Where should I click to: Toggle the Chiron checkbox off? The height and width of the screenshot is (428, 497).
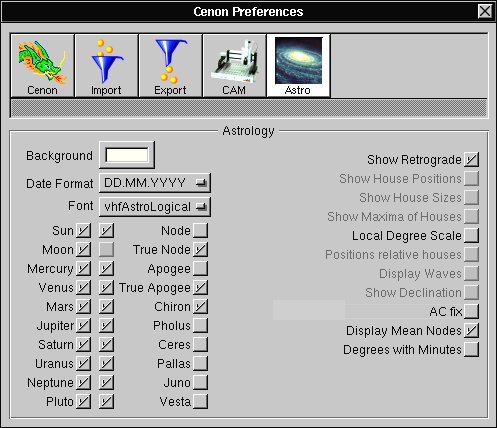coord(200,307)
